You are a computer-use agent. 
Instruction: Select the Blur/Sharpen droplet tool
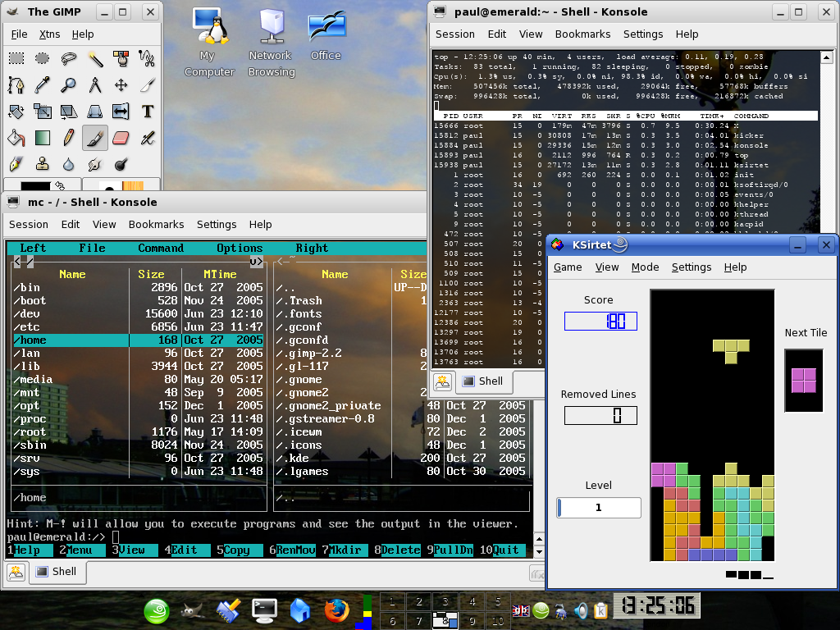click(x=69, y=164)
